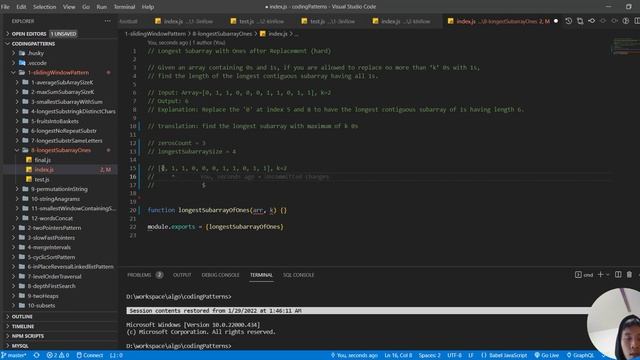This screenshot has height=360, width=640.
Task: Open Explorer views and more actions ellipsis
Action: click(107, 21)
